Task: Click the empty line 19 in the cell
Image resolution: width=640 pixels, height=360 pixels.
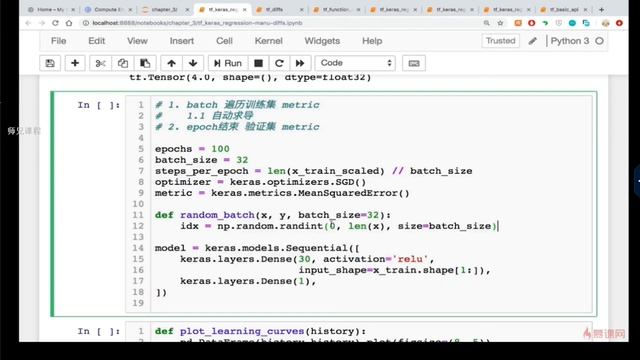Action: [371, 303]
